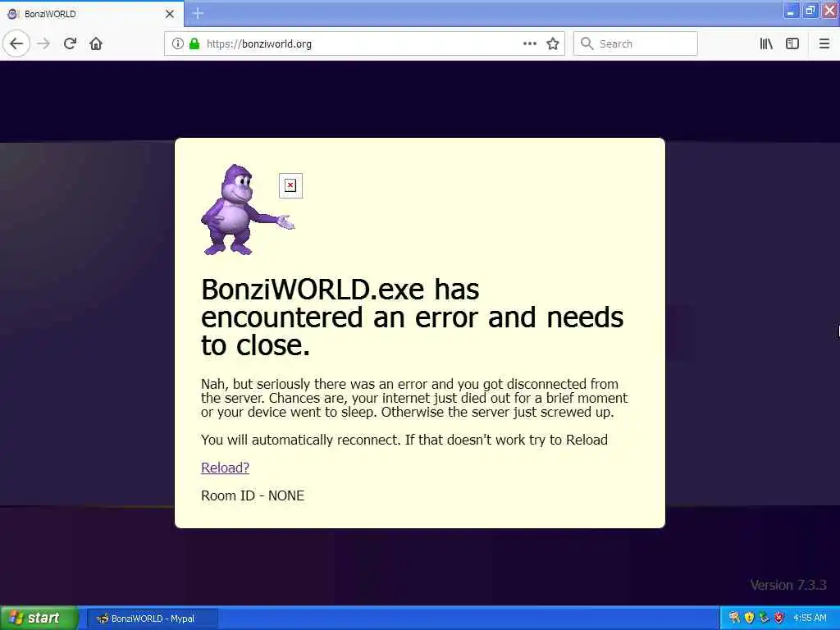
Task: Click the network connection tray icon
Action: coord(764,618)
